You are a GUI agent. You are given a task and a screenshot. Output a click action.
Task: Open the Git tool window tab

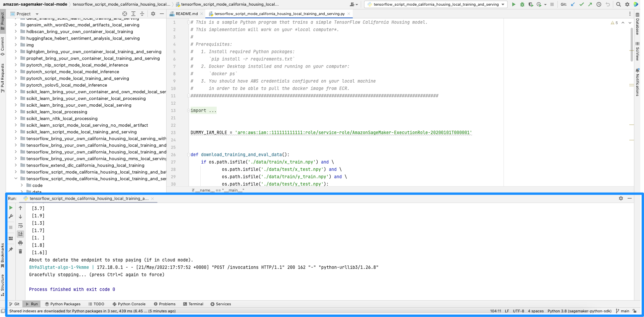pos(14,304)
